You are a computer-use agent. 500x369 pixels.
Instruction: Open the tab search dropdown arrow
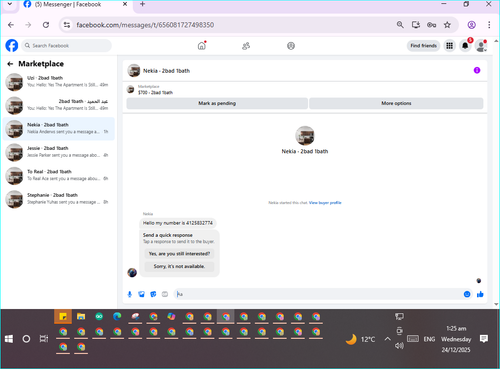[x=10, y=4]
